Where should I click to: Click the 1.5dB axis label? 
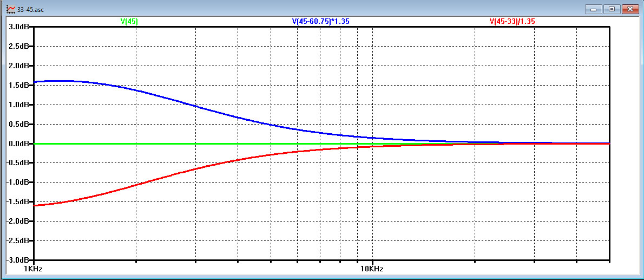18,85
